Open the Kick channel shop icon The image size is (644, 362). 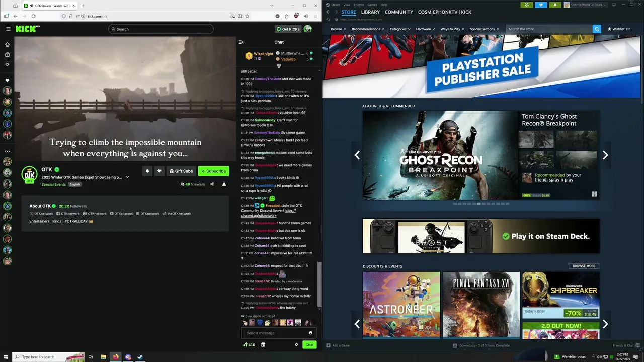pos(263,345)
